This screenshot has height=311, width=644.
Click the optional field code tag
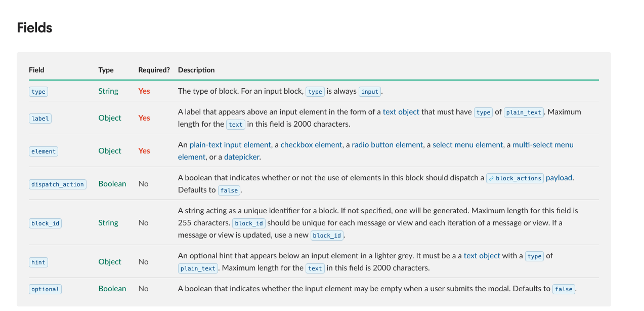(45, 289)
